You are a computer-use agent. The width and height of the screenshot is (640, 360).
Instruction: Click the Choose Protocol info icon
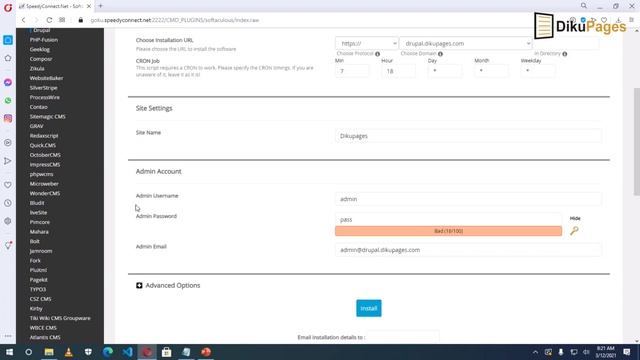tap(378, 54)
